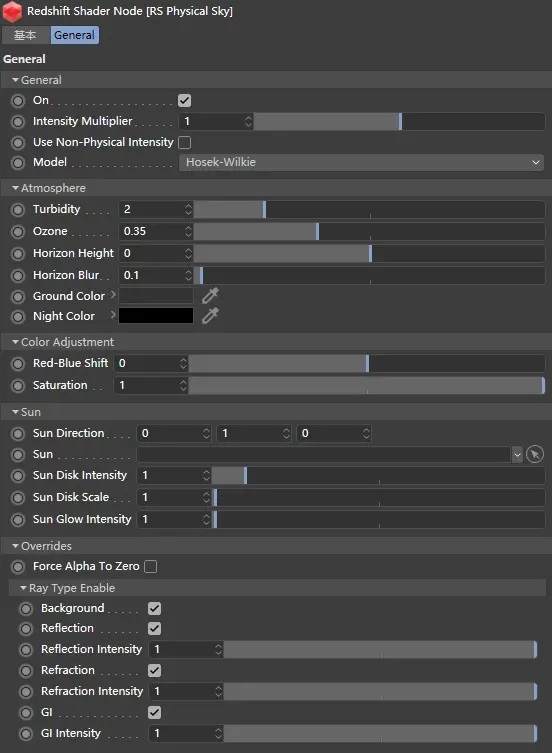Switch to the 基本 tab

tap(25, 35)
